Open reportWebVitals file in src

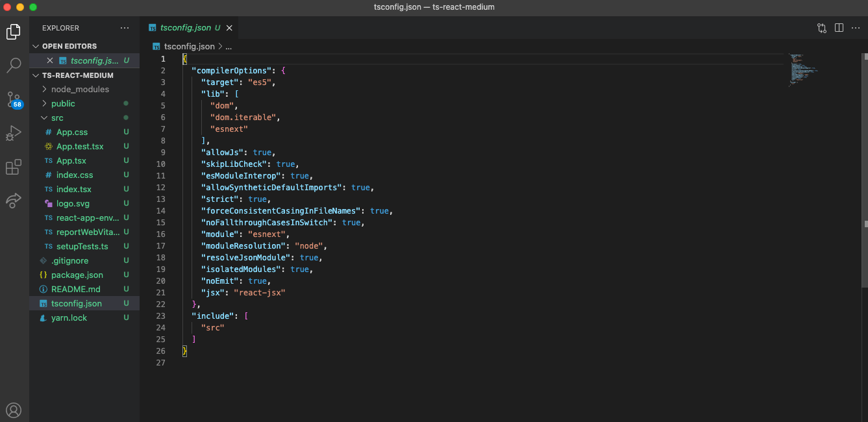84,232
